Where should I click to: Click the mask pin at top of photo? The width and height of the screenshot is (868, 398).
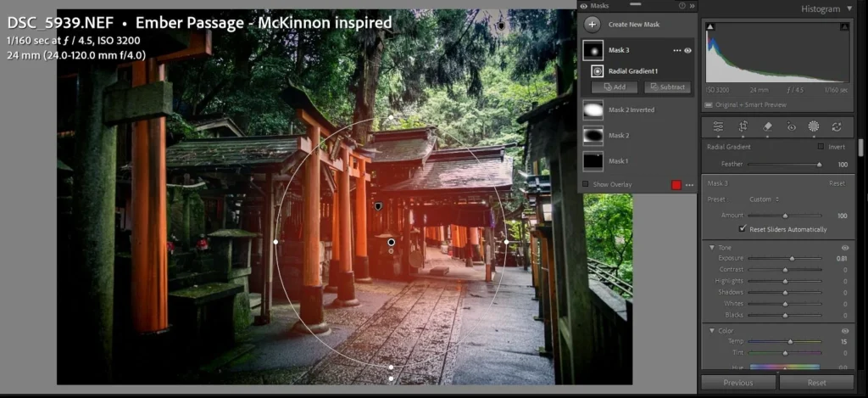tap(501, 25)
